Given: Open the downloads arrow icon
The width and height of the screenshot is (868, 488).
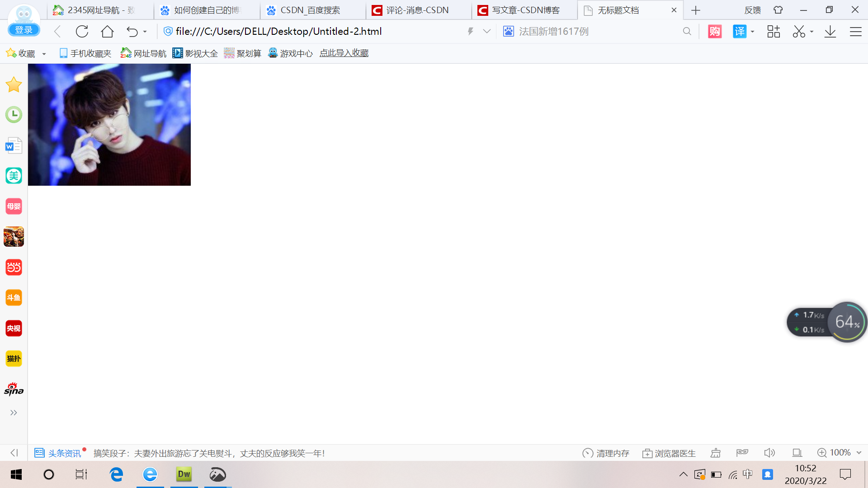Looking at the screenshot, I should point(830,32).
